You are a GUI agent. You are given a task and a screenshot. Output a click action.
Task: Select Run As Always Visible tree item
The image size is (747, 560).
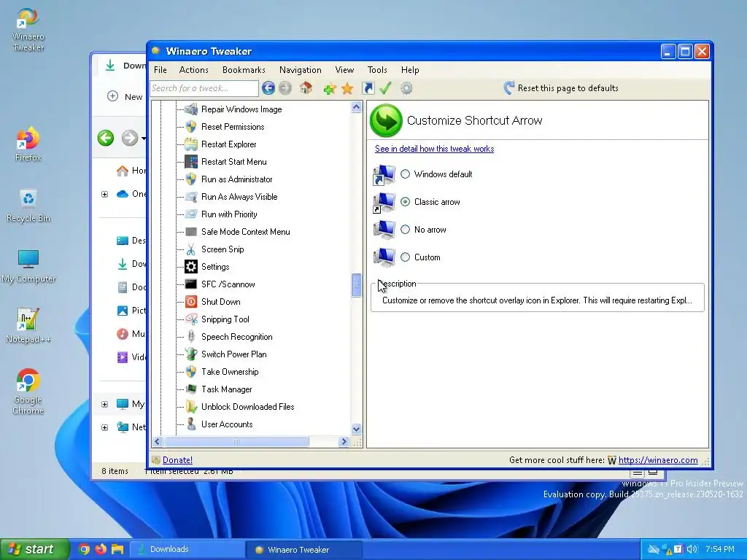coord(239,197)
